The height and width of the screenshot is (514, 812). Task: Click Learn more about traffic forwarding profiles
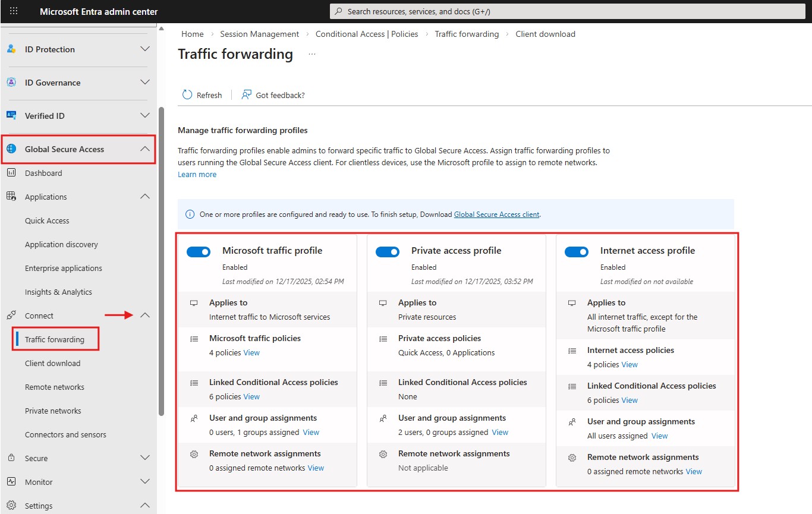point(197,174)
